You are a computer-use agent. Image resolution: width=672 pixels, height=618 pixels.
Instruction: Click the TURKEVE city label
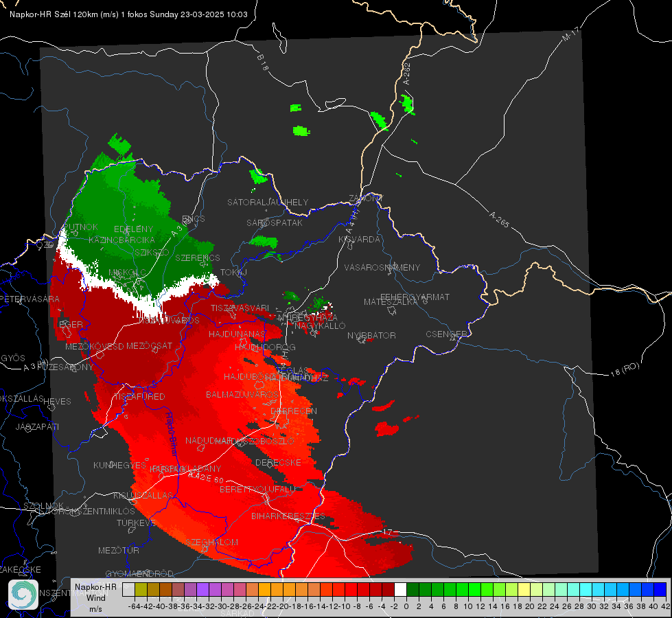click(136, 523)
